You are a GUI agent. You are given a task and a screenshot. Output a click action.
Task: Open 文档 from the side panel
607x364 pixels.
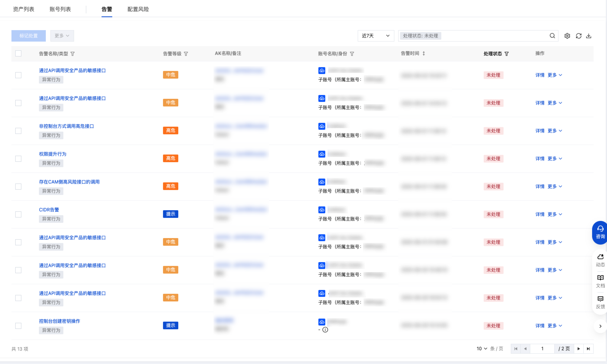click(600, 281)
